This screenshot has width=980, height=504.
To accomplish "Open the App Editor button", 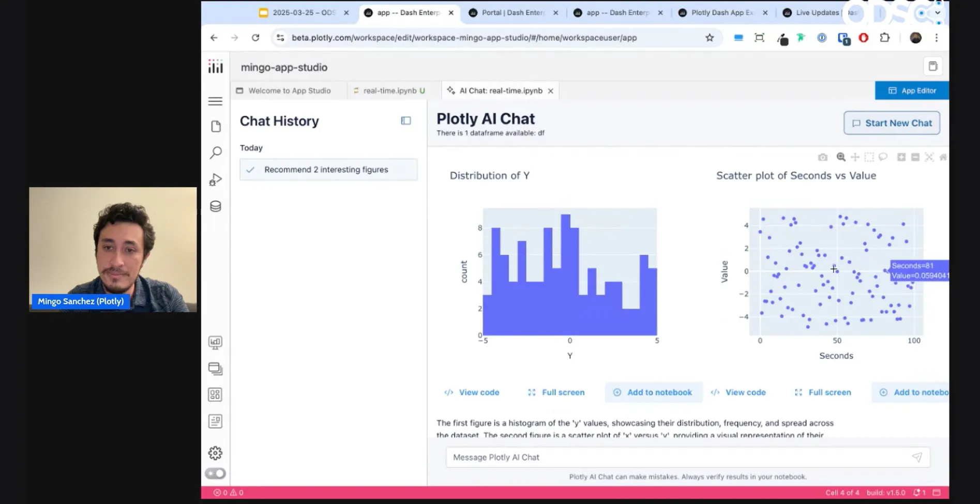I will 912,90.
